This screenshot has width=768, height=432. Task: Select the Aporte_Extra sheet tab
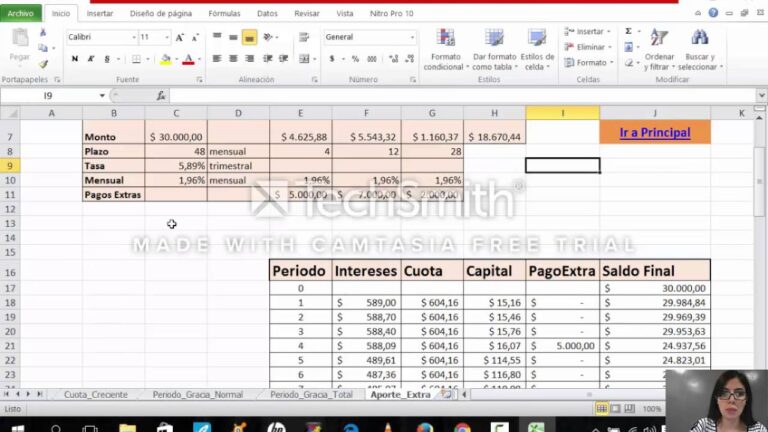tap(400, 394)
